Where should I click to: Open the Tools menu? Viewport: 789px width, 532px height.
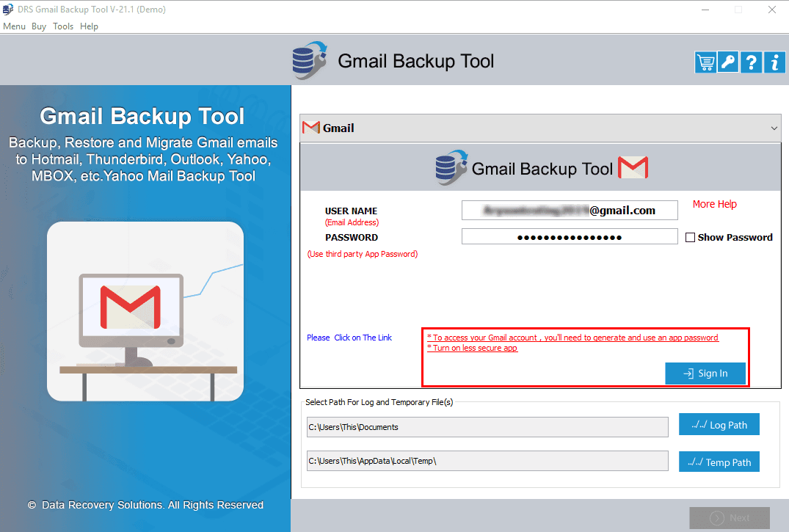coord(62,26)
